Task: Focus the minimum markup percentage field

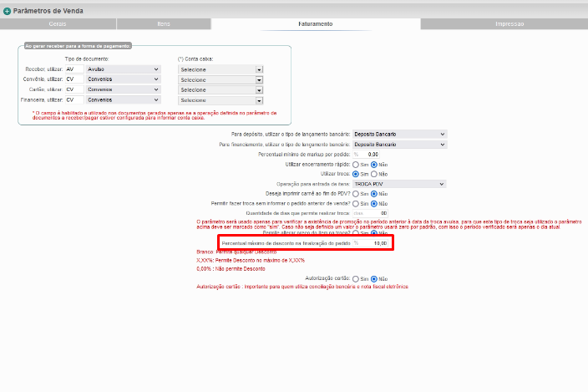Action: (x=366, y=154)
